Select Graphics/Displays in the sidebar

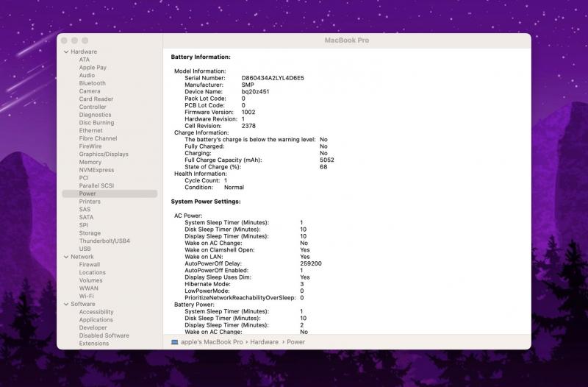point(104,155)
